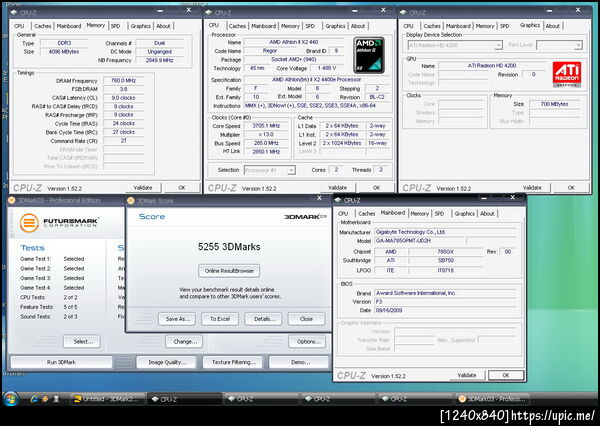This screenshot has height=426, width=600.
Task: Click the ATI Radeon logo in Graphics window
Action: pos(567,74)
